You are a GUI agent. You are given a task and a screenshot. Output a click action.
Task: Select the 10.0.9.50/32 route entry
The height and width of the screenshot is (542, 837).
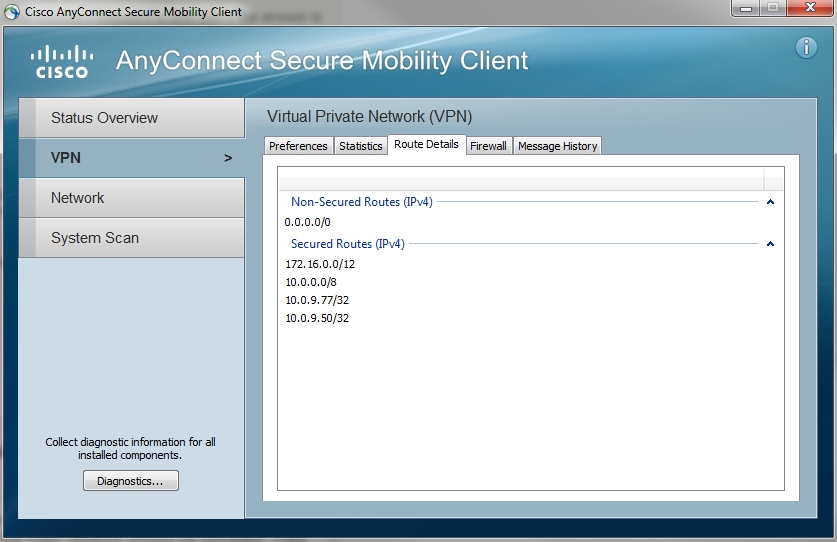[317, 318]
